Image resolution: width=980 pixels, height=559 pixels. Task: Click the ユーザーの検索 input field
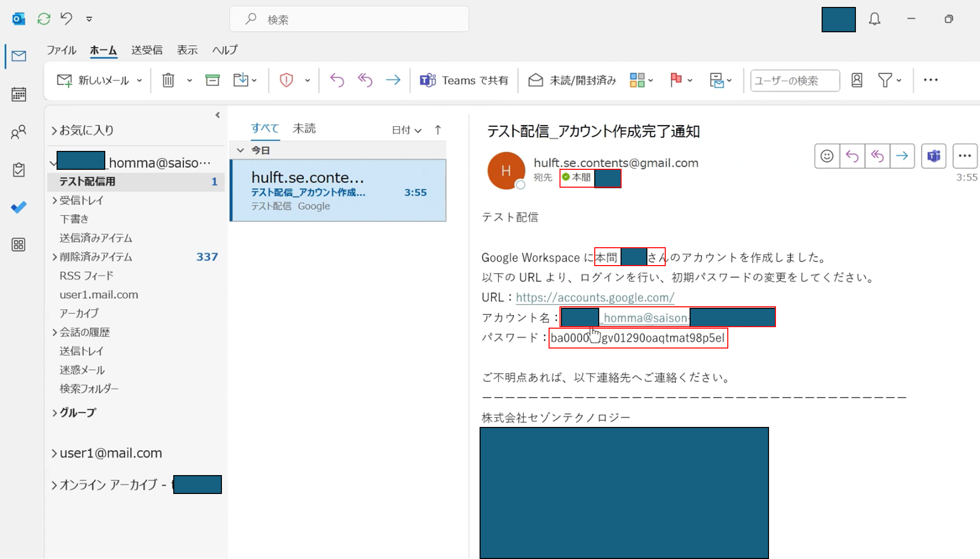point(794,80)
